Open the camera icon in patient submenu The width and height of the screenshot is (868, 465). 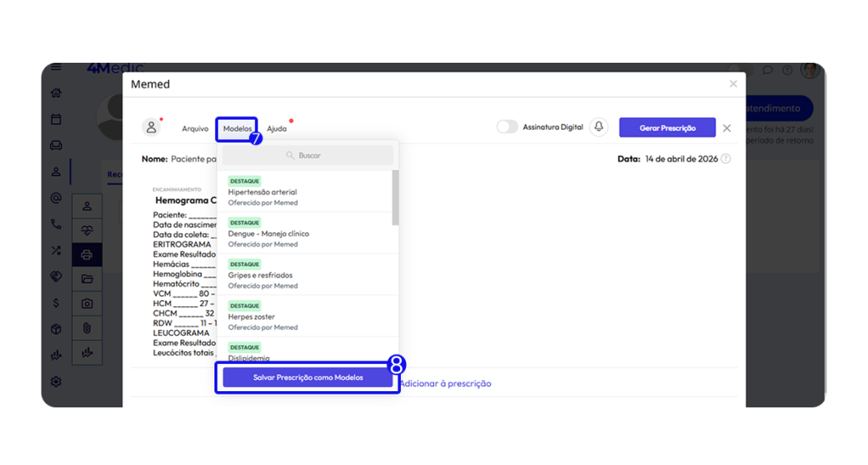(86, 303)
